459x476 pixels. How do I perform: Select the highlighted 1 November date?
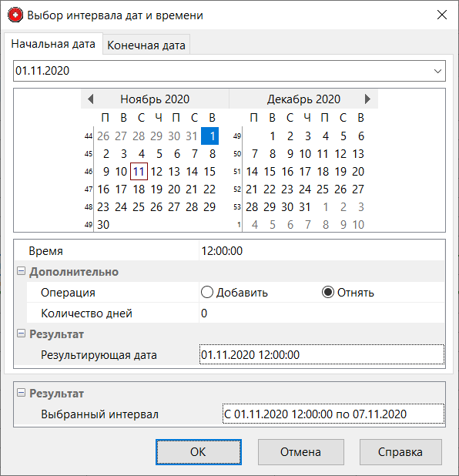[x=209, y=136]
